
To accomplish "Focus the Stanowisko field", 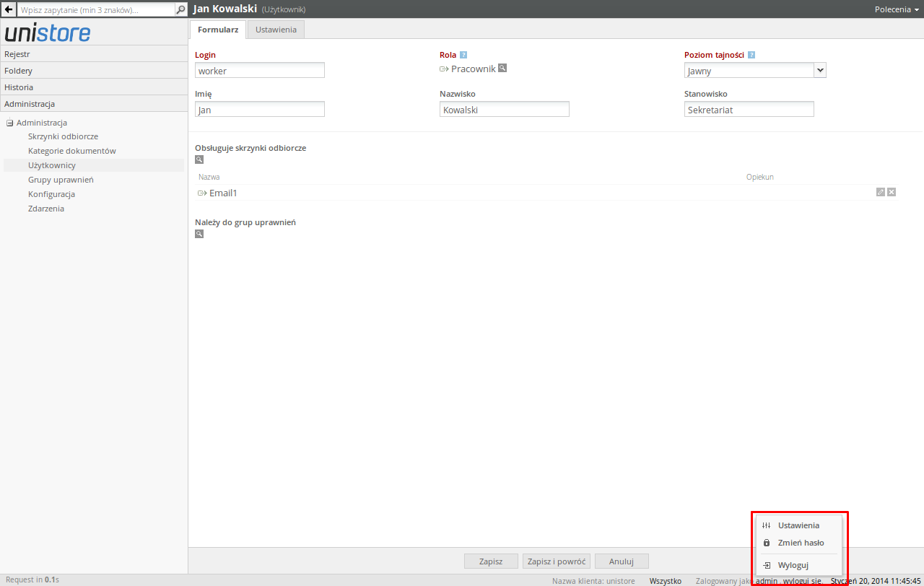I will 749,110.
